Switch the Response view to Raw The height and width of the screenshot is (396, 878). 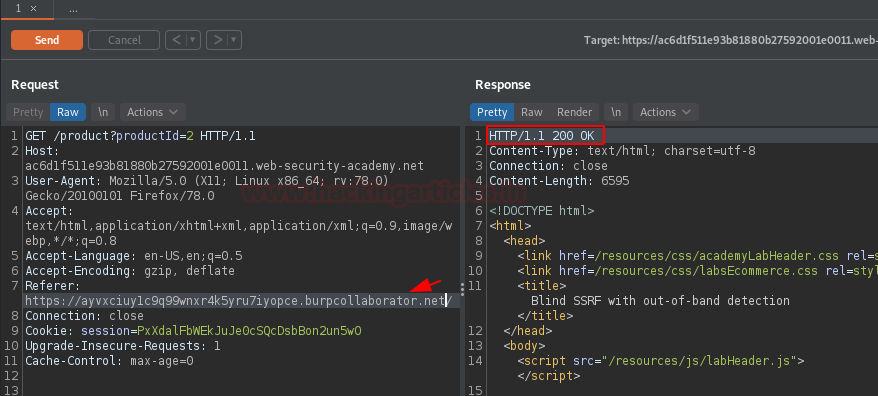point(531,112)
